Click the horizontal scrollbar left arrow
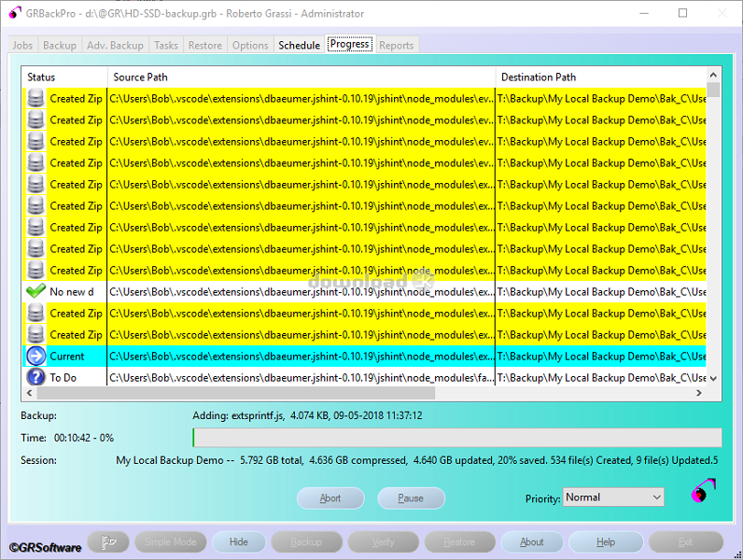 (29, 393)
